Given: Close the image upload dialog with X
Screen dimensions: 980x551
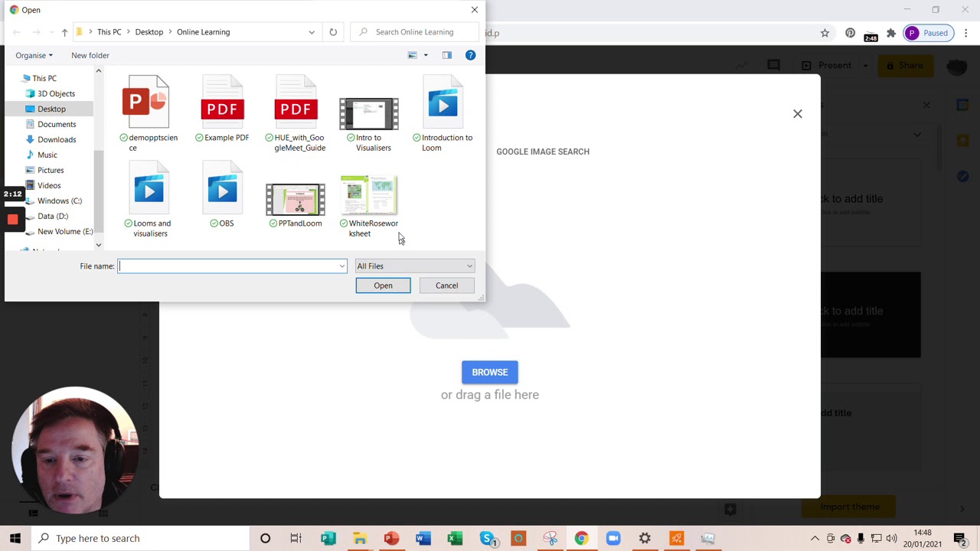Looking at the screenshot, I should pyautogui.click(x=798, y=114).
